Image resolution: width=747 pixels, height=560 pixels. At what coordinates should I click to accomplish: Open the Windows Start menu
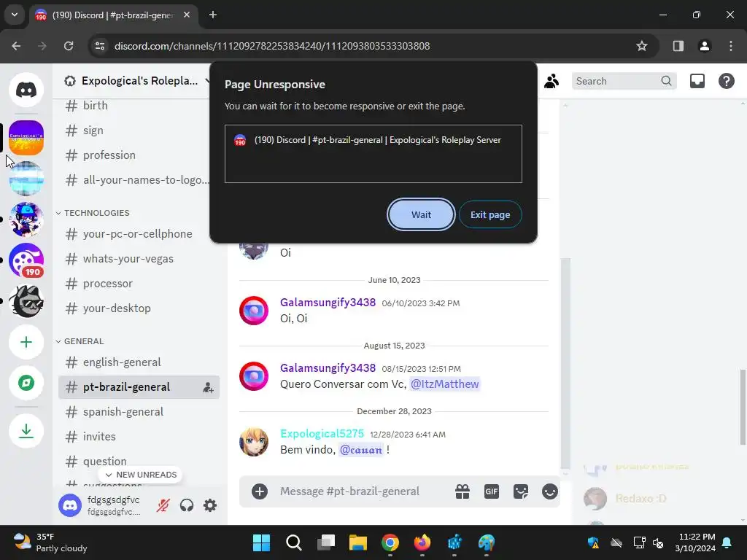[x=261, y=542]
